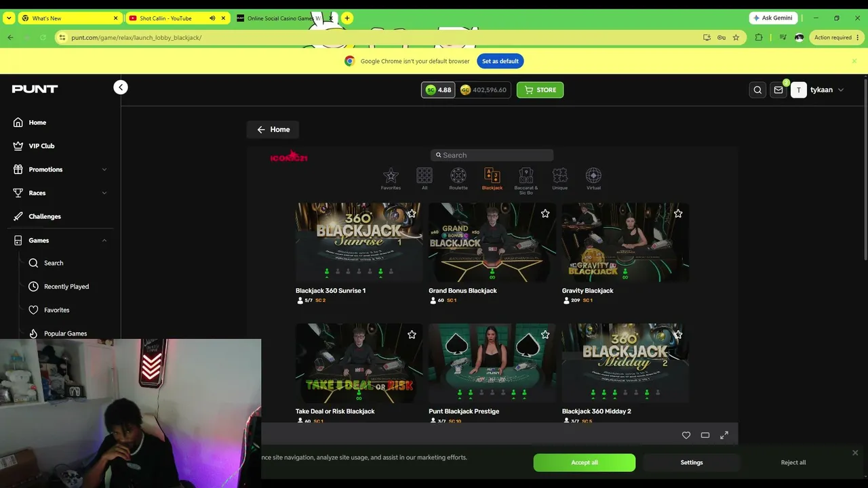Open the STORE button
This screenshot has height=488, width=868.
(x=540, y=89)
